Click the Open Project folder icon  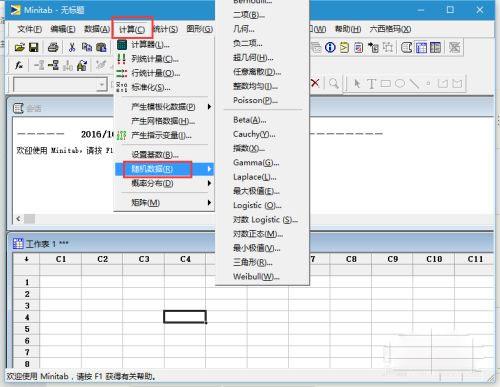tap(20, 47)
